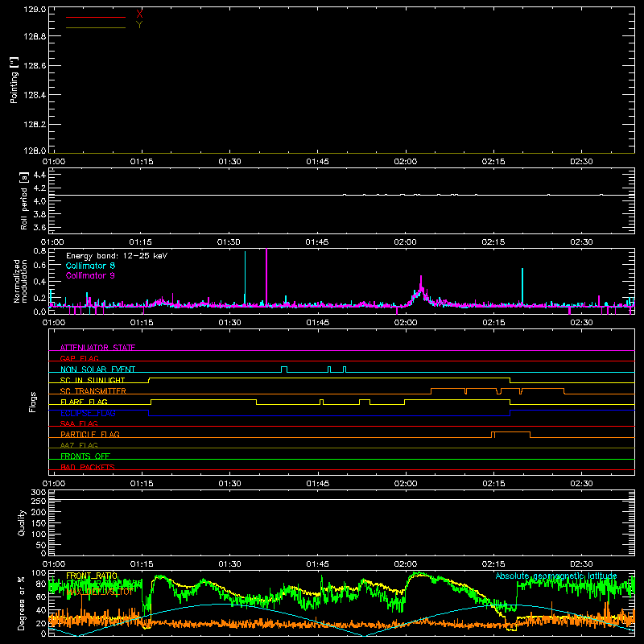The image size is (644, 644).
Task: Click 'Absolute geomagnetic latitude' label
Action: (x=556, y=576)
